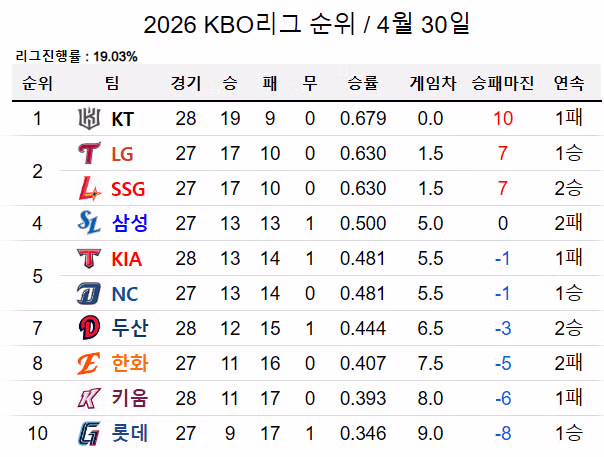Screen dimensions: 604x457
Task: Click the navy D logo beside NC
Action: [x=89, y=294]
